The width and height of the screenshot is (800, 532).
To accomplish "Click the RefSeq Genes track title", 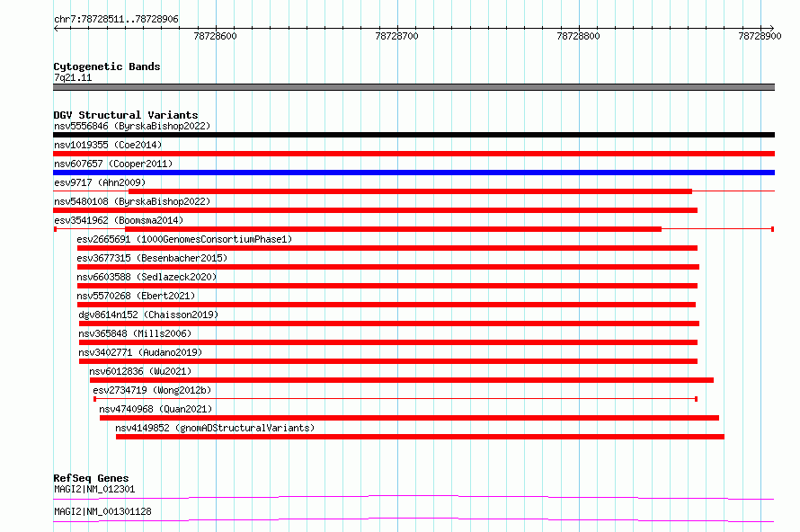I will pos(91,478).
